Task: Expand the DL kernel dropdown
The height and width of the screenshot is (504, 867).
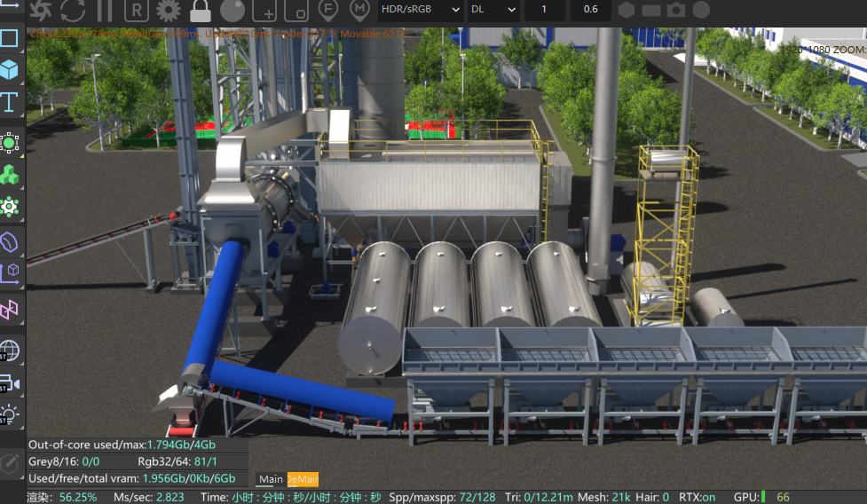Action: pos(493,10)
